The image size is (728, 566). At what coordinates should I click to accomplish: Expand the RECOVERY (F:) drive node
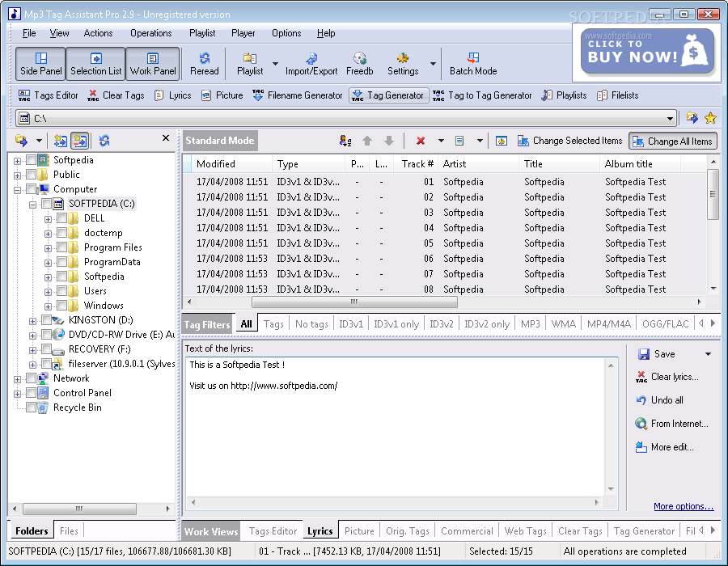pyautogui.click(x=32, y=350)
